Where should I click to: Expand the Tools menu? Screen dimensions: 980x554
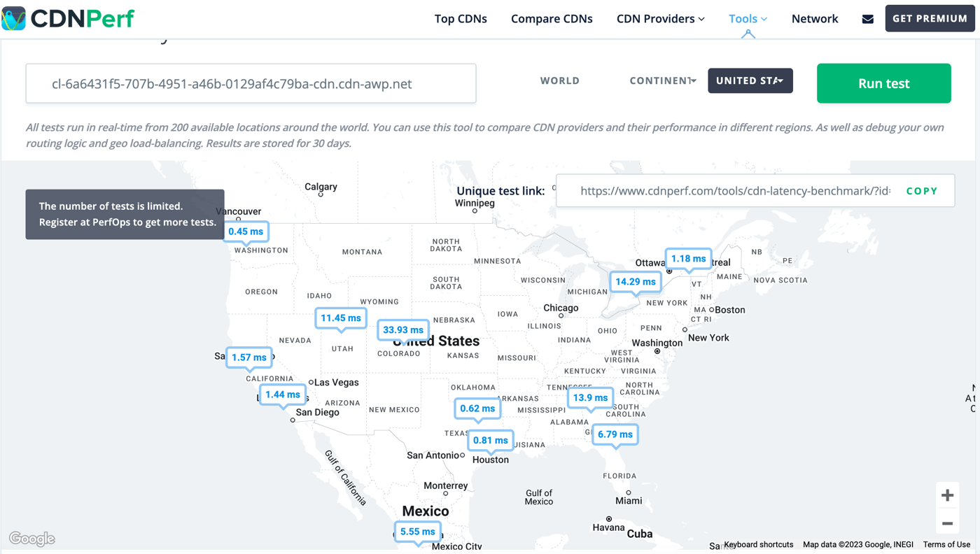coord(748,19)
